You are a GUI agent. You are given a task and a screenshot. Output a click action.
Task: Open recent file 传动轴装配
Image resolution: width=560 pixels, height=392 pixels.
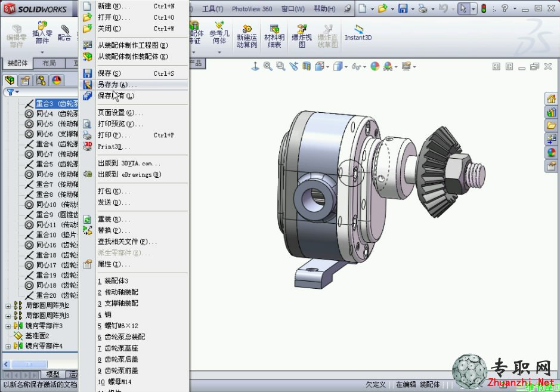click(x=135, y=292)
